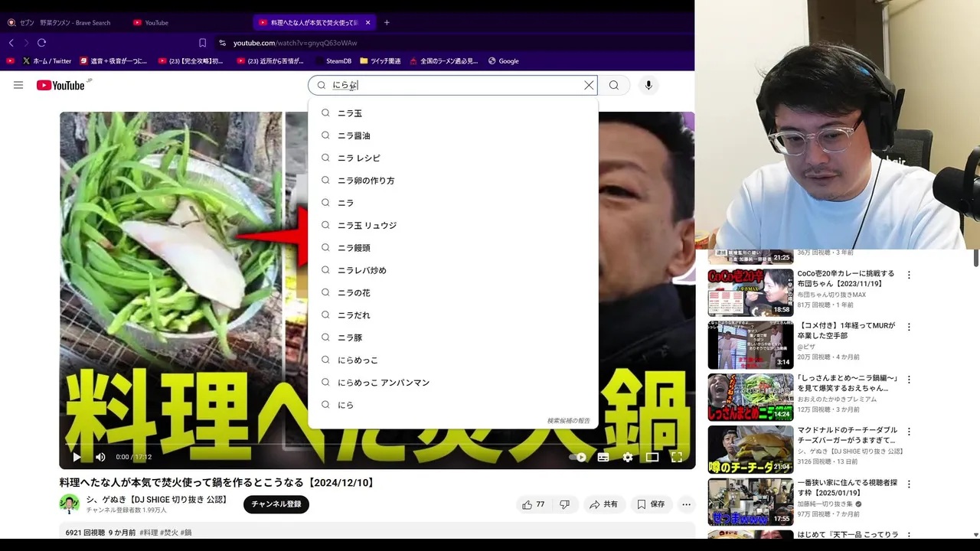Enter fullscreen mode
This screenshot has height=551, width=980.
click(x=677, y=457)
